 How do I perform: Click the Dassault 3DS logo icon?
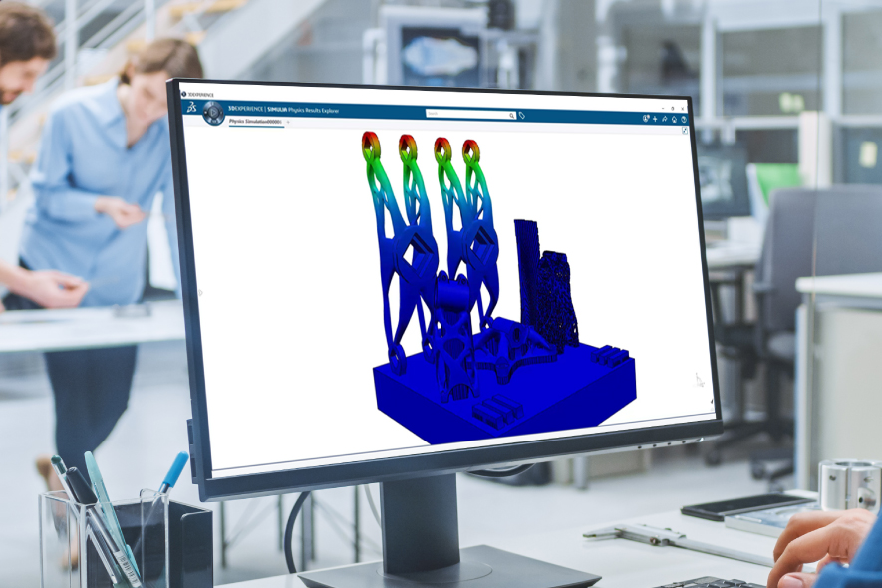189,108
